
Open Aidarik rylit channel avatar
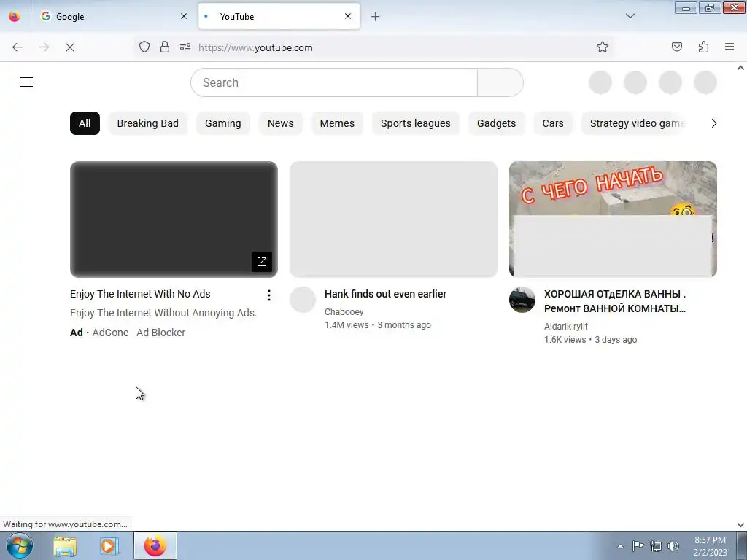[522, 300]
